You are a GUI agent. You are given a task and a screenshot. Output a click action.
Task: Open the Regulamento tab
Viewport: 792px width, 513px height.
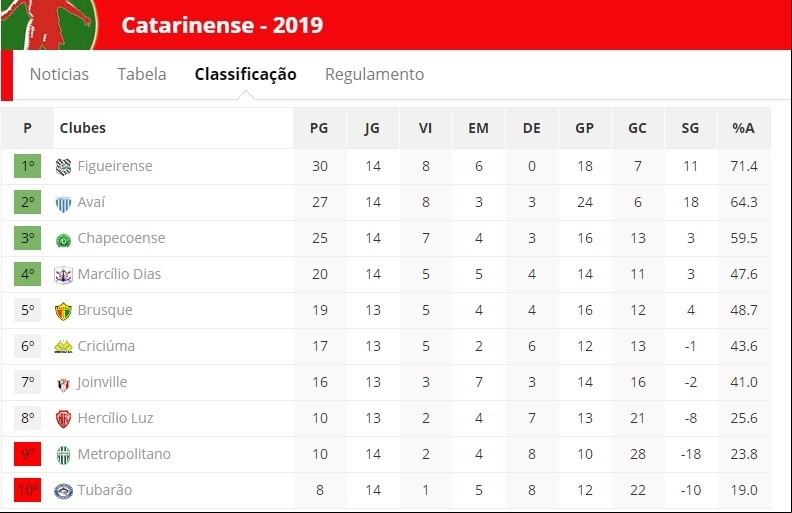pyautogui.click(x=374, y=74)
